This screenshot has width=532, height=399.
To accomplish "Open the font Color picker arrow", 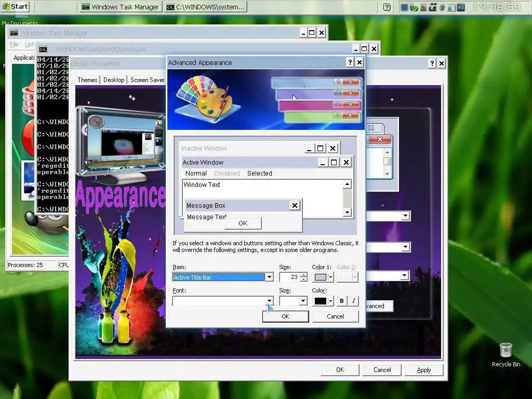I will (x=330, y=301).
